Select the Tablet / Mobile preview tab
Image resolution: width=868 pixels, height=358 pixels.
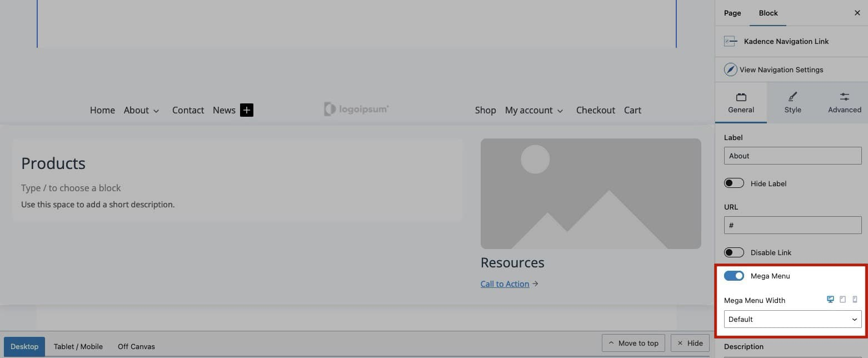click(78, 346)
